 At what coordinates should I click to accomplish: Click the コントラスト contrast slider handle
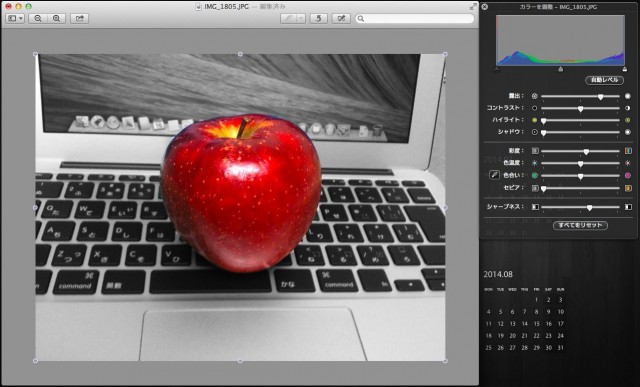(x=580, y=109)
